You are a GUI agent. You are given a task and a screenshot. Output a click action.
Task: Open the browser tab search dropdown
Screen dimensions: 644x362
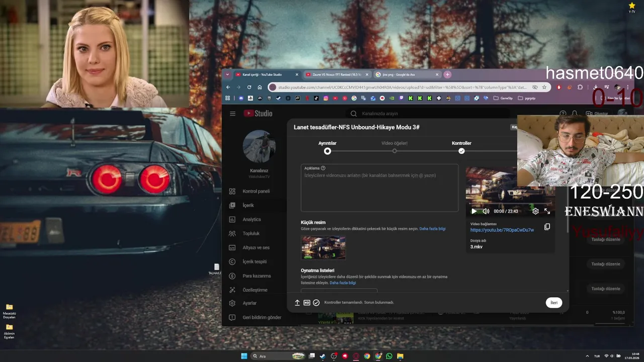(227, 74)
